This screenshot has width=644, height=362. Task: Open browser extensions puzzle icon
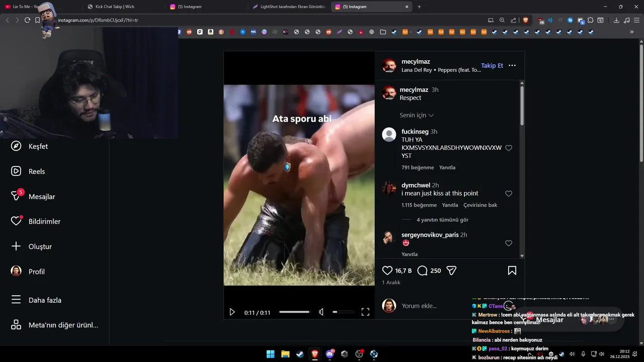(590, 20)
